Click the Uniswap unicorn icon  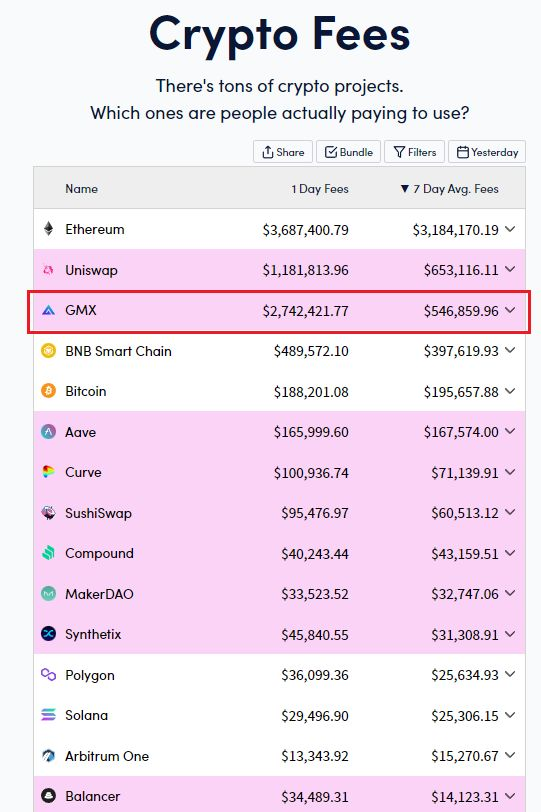click(x=48, y=270)
